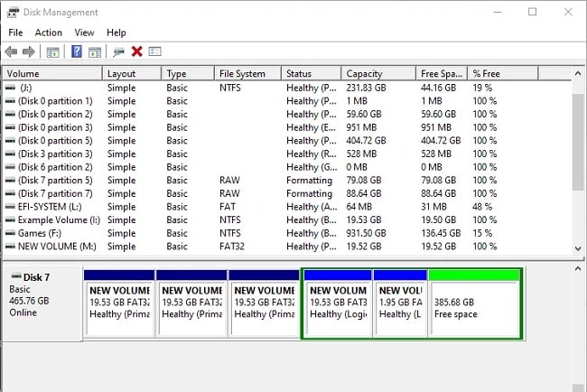Click the show/hide console tree icon

[52, 52]
